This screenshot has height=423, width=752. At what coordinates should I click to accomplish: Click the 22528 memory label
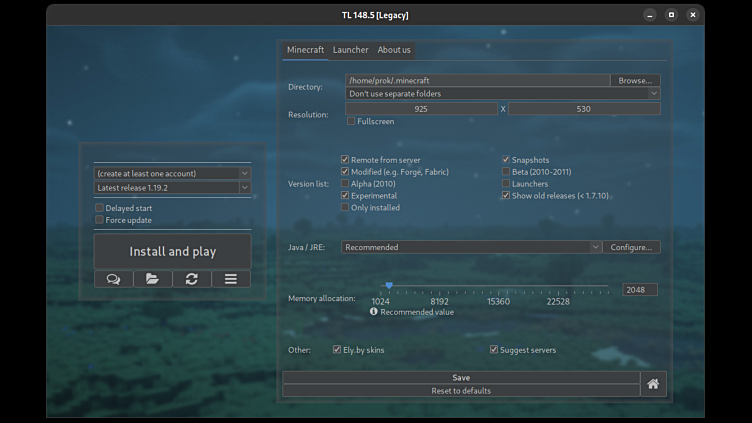coord(558,302)
